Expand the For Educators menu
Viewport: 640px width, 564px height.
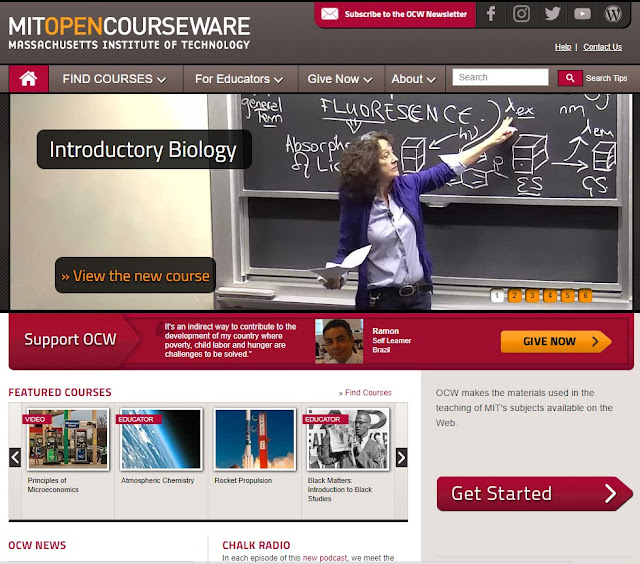pyautogui.click(x=239, y=79)
